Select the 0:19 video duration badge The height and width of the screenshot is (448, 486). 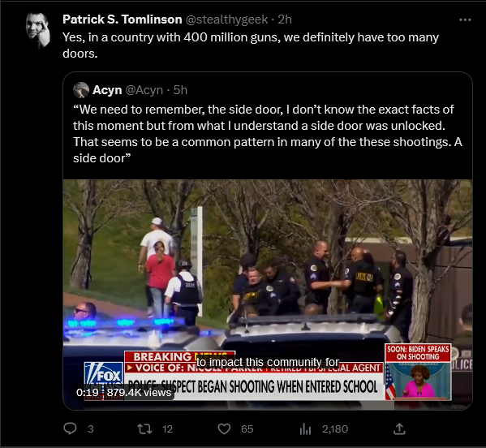coord(88,393)
